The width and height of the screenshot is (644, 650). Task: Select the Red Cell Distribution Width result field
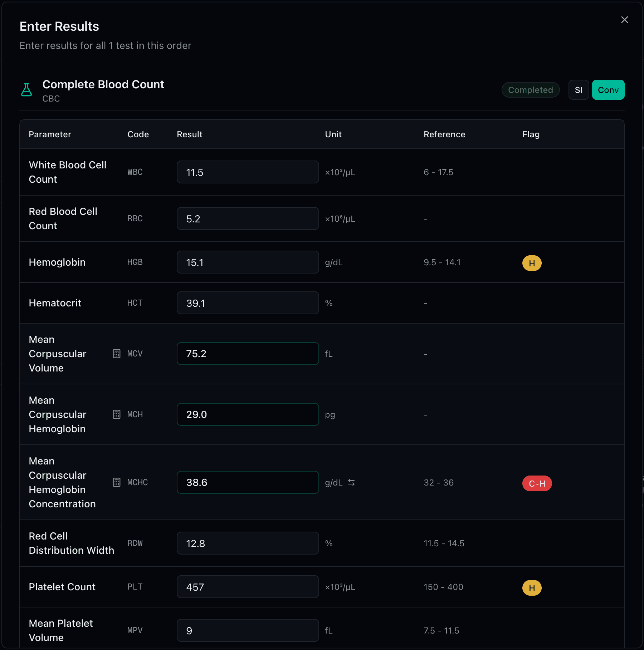click(248, 543)
